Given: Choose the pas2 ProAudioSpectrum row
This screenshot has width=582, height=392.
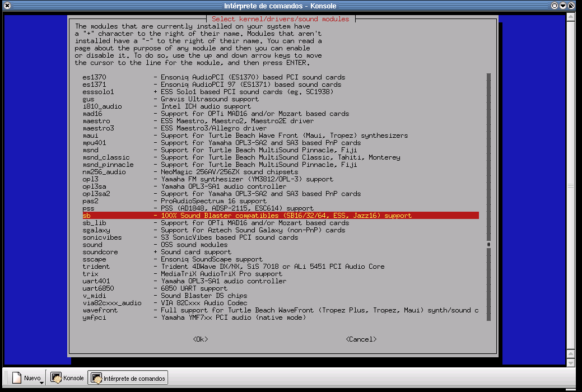Looking at the screenshot, I should coord(281,201).
